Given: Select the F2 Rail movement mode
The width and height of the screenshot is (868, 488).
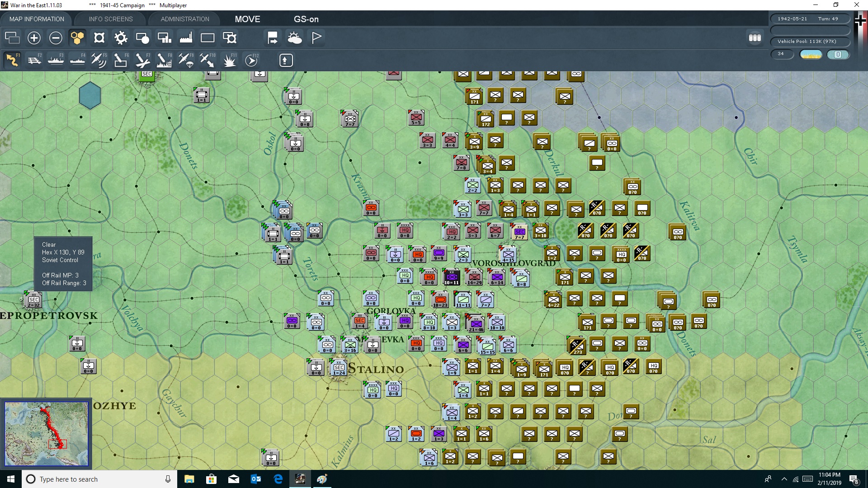Looking at the screenshot, I should click(x=34, y=60).
